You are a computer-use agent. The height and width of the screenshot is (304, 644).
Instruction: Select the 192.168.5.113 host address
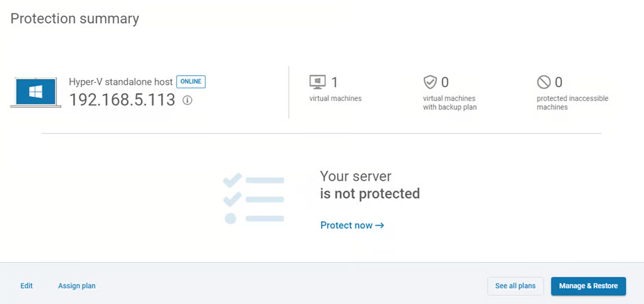coord(122,99)
